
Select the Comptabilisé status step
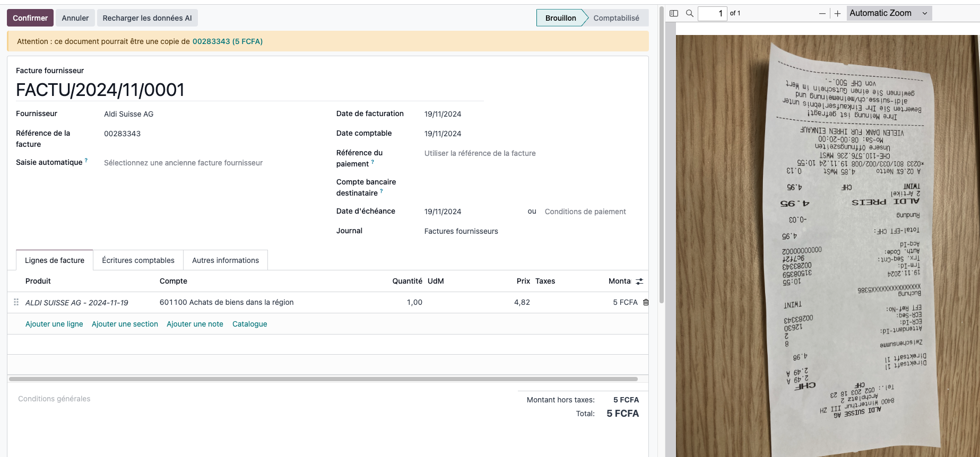[x=615, y=18]
